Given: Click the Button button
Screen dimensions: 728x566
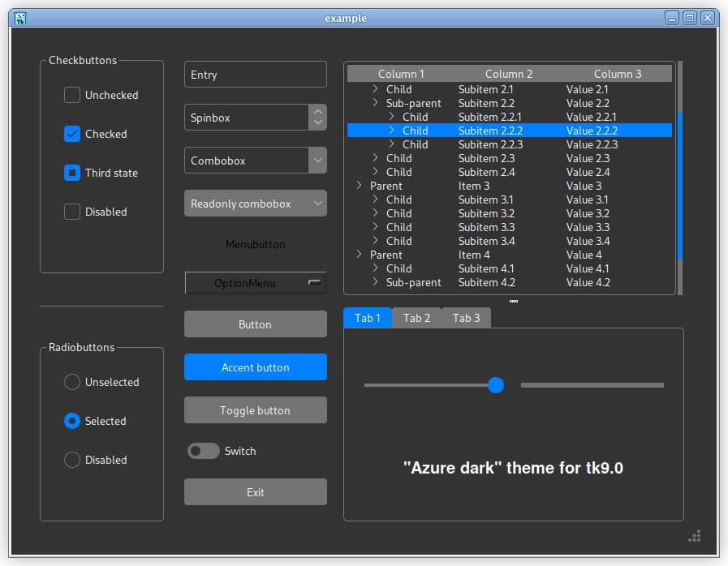Looking at the screenshot, I should click(256, 324).
